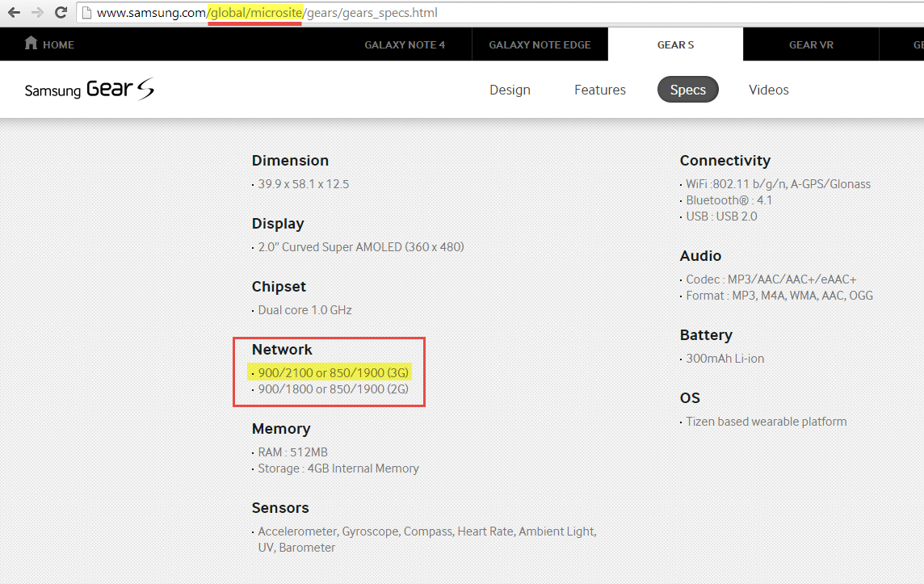This screenshot has width=924, height=584.
Task: Click the Audio heading
Action: point(700,256)
